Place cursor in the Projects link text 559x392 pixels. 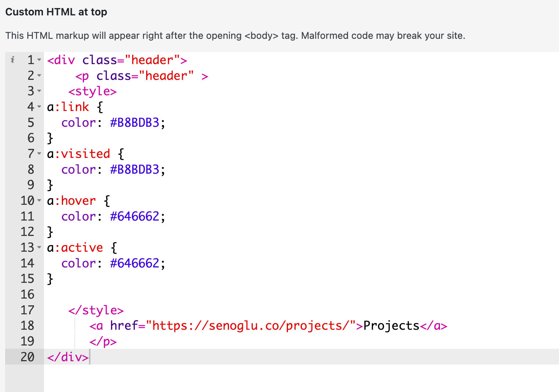tap(391, 326)
